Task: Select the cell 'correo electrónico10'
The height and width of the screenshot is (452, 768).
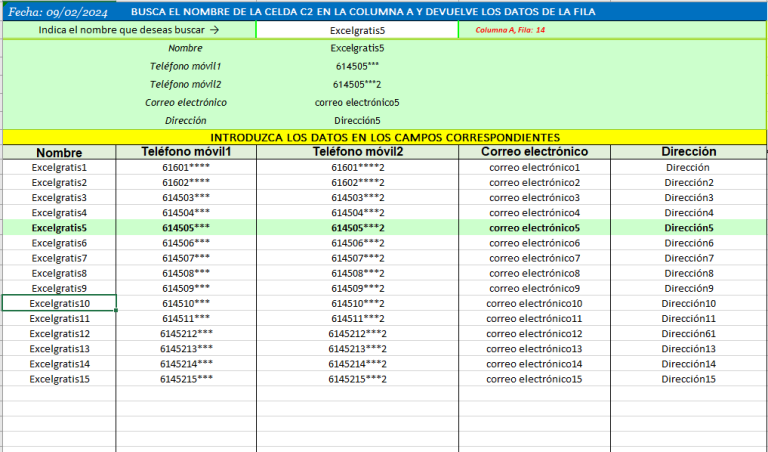Action: (534, 304)
